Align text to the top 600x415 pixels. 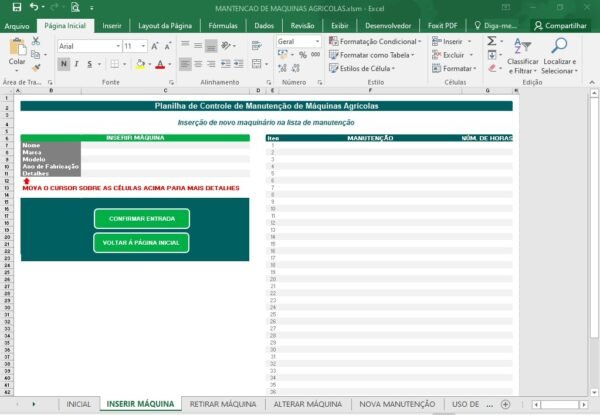pos(185,46)
